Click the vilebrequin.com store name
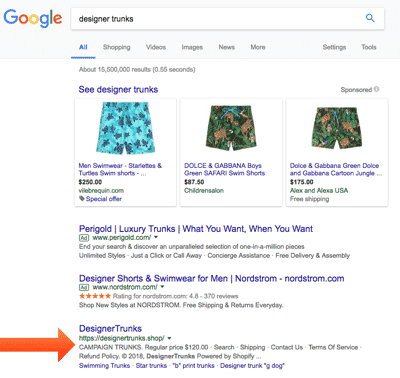400x378 pixels. (x=101, y=191)
